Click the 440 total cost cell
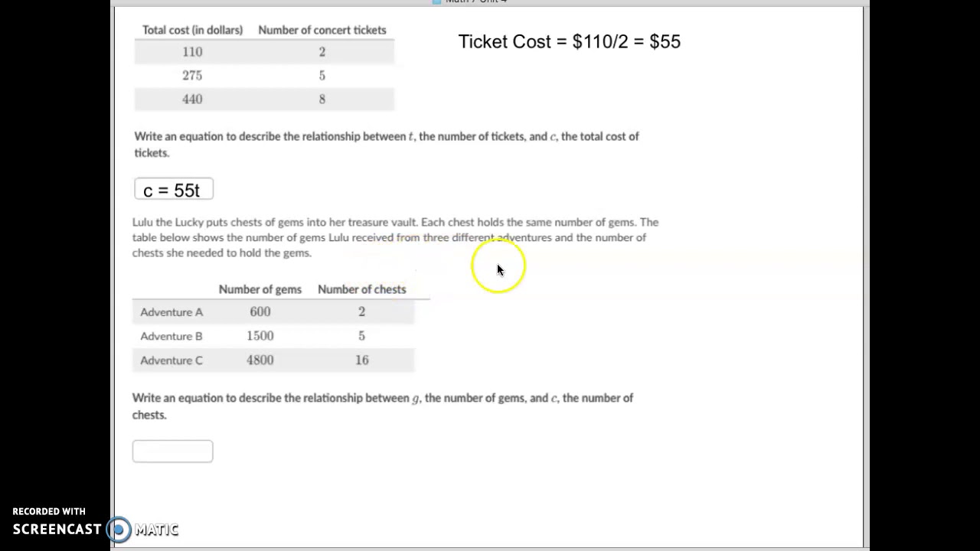The width and height of the screenshot is (980, 551). coord(192,99)
